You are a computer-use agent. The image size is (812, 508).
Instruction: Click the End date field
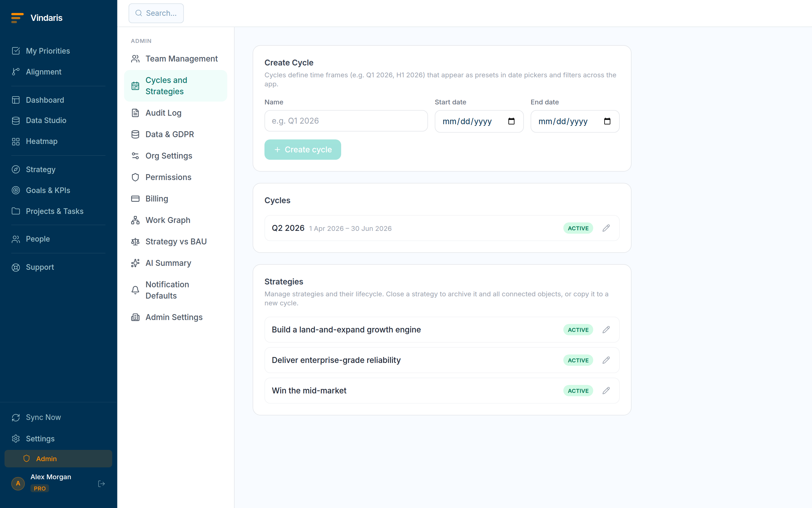click(575, 121)
